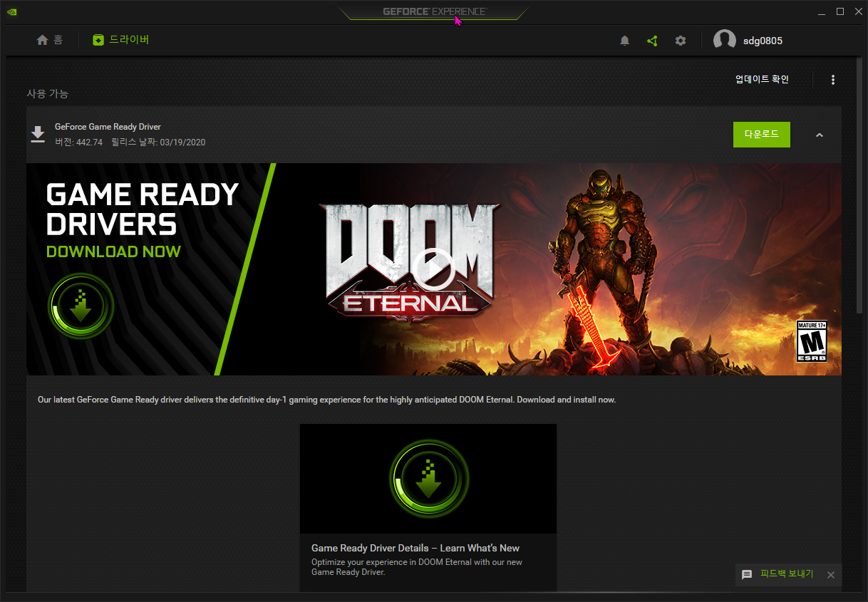Click the green share icon
868x602 pixels.
(x=652, y=41)
